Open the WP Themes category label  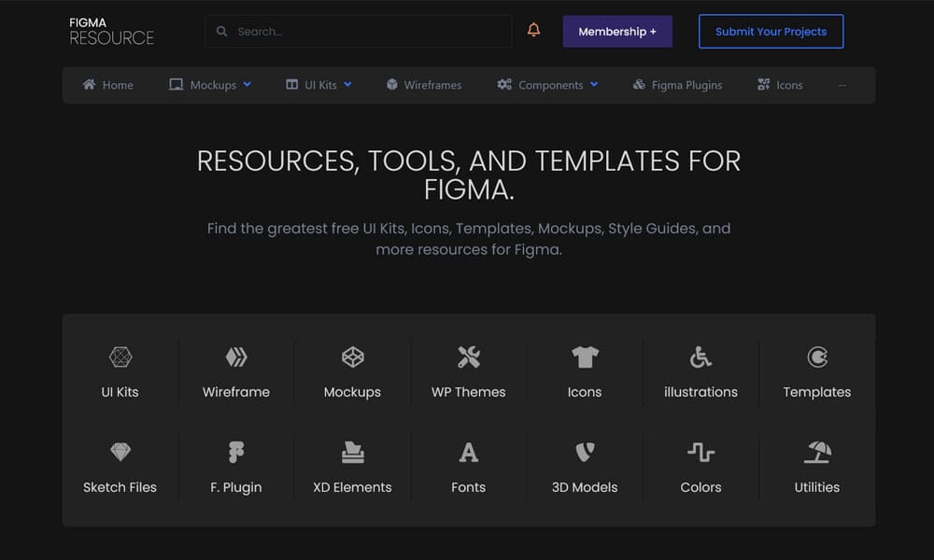[468, 392]
